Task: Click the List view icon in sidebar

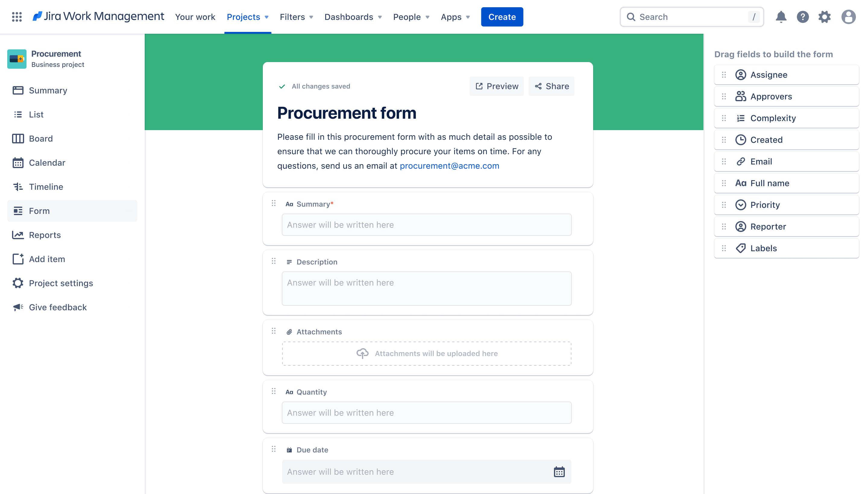Action: point(18,114)
